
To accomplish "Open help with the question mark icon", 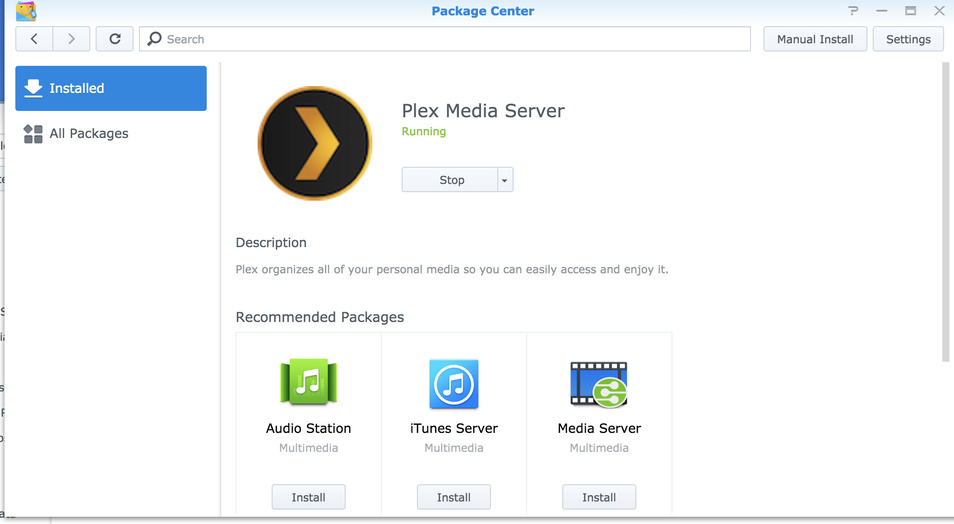I will click(x=853, y=10).
